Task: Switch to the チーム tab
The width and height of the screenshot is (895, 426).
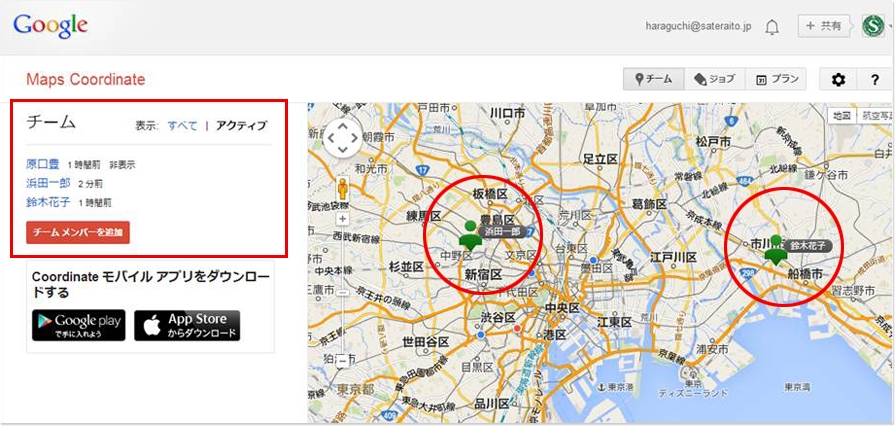Action: (654, 79)
